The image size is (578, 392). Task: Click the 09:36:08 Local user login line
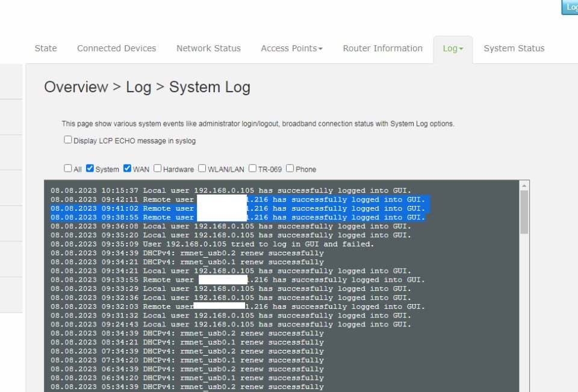pos(231,226)
